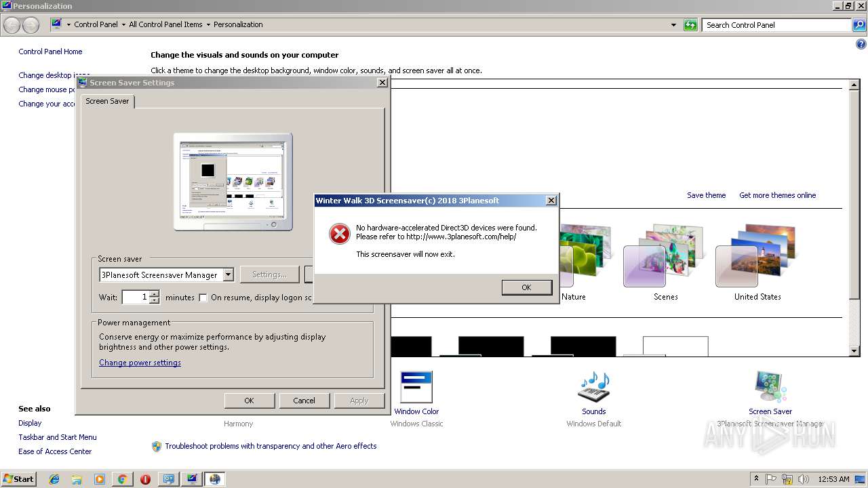The image size is (868, 488).
Task: Launch Internet Explorer from taskbar
Action: click(54, 479)
